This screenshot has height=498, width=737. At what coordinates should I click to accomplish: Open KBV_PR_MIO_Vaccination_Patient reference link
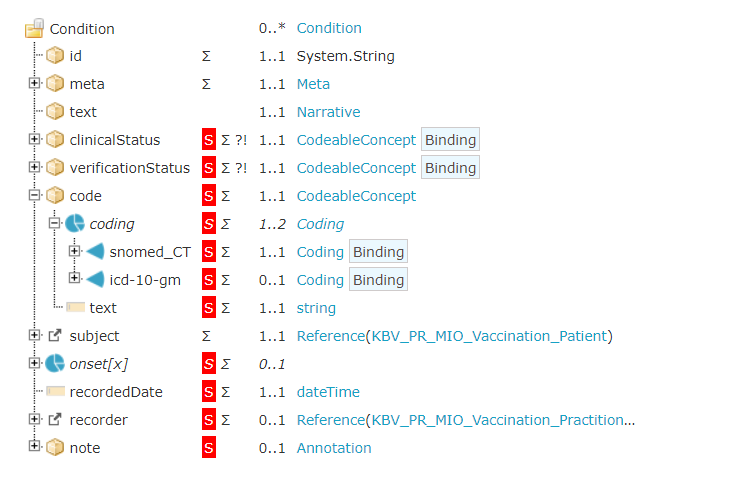click(x=489, y=336)
